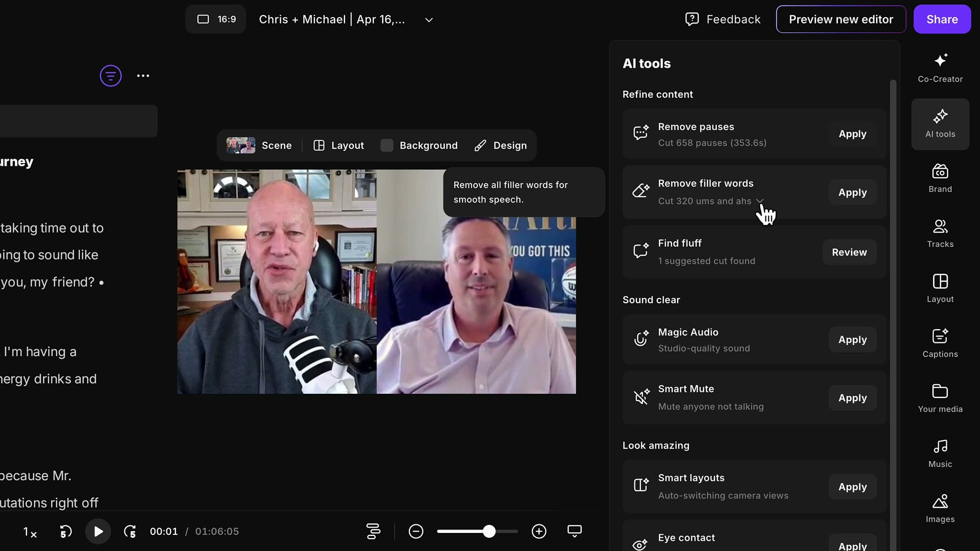Click Review for Find fluff
Screen dimensions: 980x551
coord(849,252)
